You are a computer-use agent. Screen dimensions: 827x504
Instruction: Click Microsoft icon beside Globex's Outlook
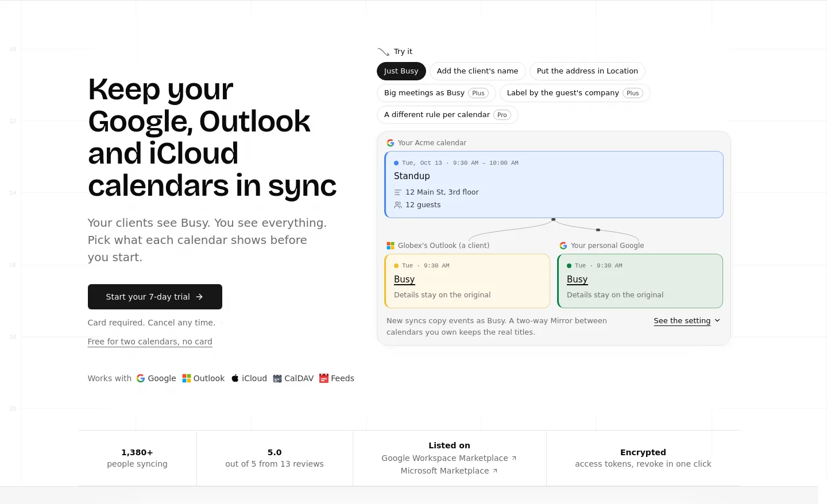coord(391,246)
